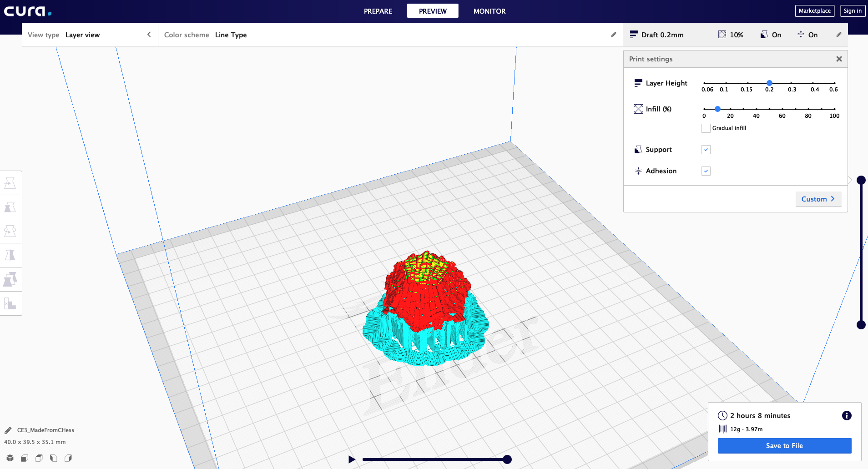The height and width of the screenshot is (469, 868).
Task: Click the job name CE3_MadeFromCHess
Action: click(45, 430)
